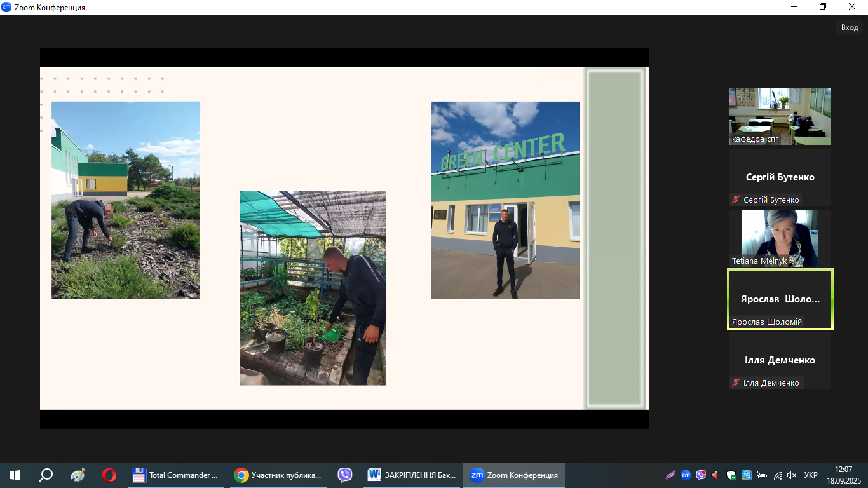Click Ілля Демченко muted microphone icon

(736, 383)
